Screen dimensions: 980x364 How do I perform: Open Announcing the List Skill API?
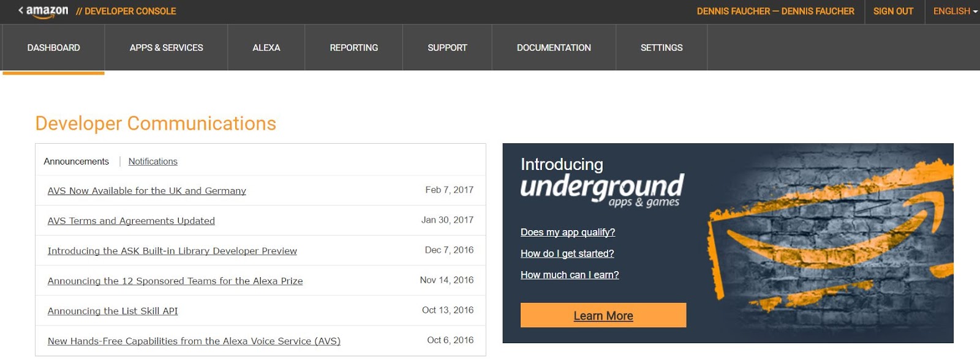tap(113, 311)
